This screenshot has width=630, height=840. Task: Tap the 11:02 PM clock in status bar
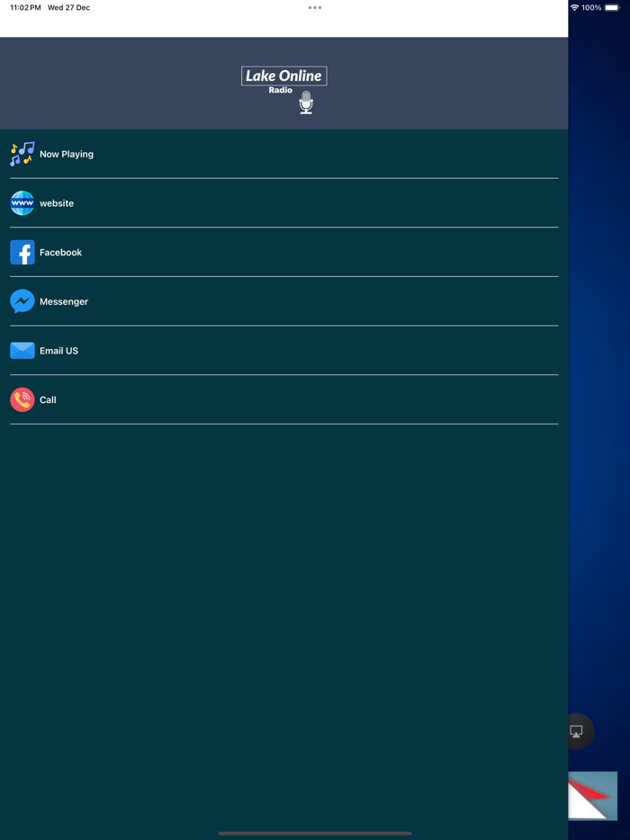25,7
